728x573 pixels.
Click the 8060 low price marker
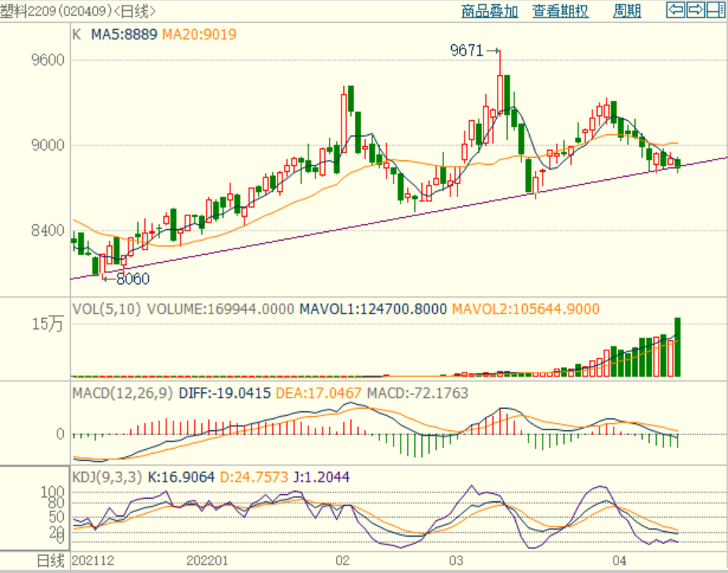pos(132,278)
